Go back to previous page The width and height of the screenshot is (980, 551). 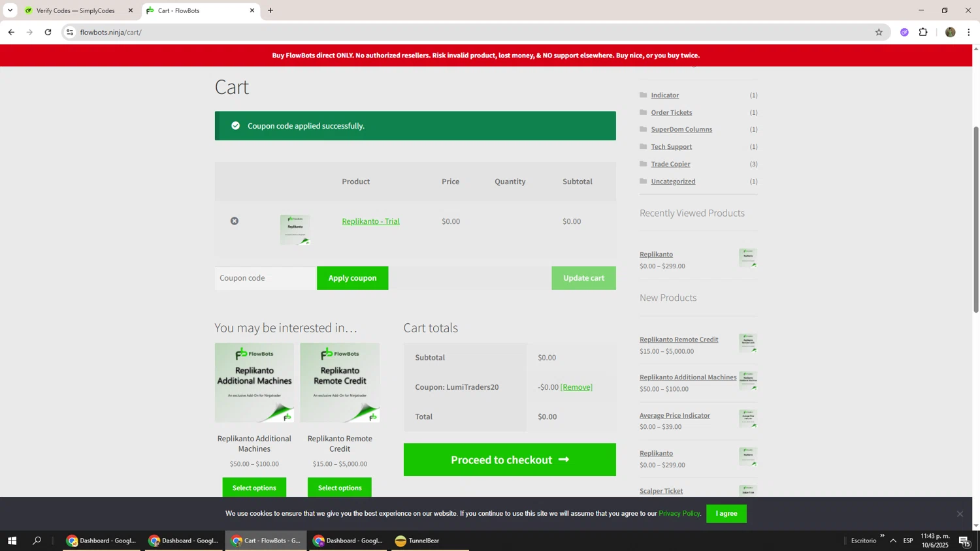click(x=11, y=32)
